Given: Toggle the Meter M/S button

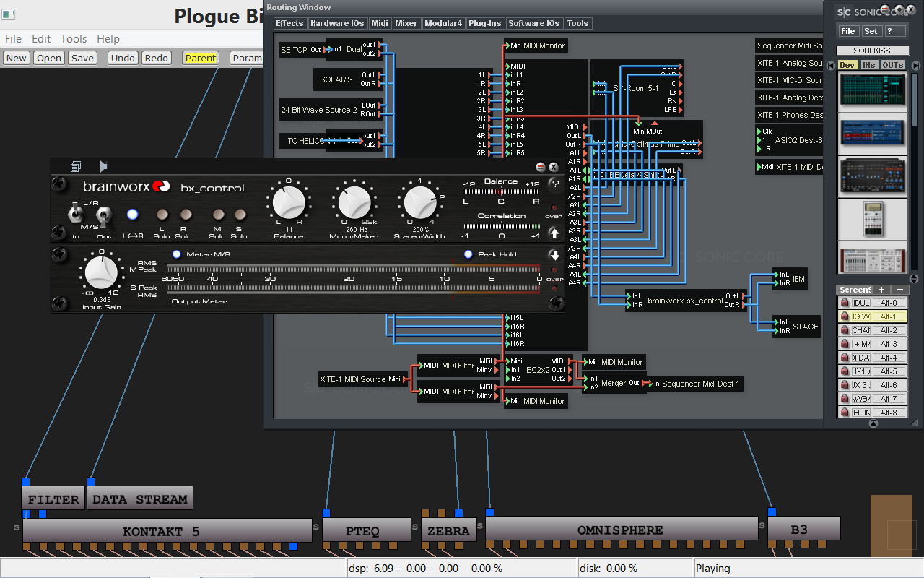Looking at the screenshot, I should pos(176,254).
